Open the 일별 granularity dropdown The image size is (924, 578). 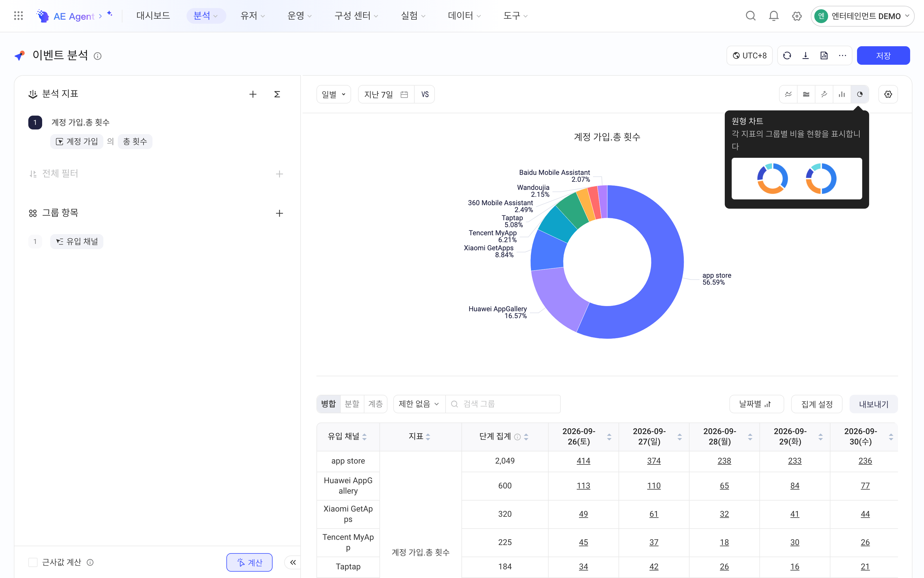[334, 94]
